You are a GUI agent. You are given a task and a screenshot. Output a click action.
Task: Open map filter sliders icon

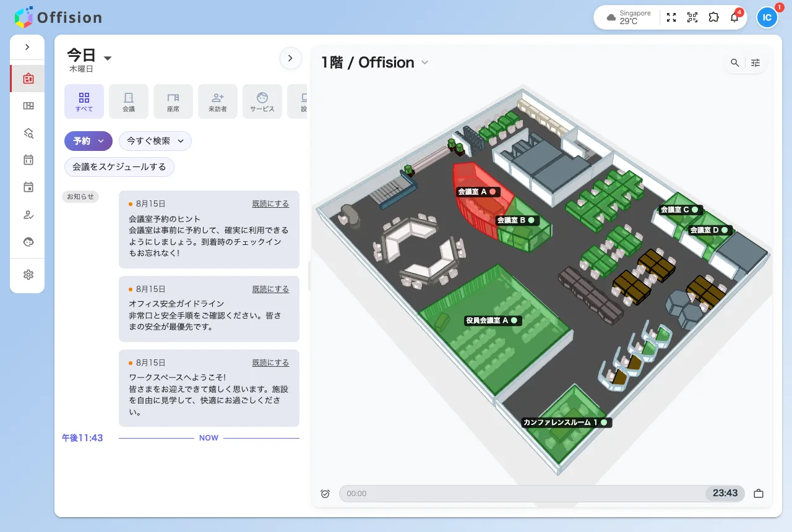click(x=755, y=62)
